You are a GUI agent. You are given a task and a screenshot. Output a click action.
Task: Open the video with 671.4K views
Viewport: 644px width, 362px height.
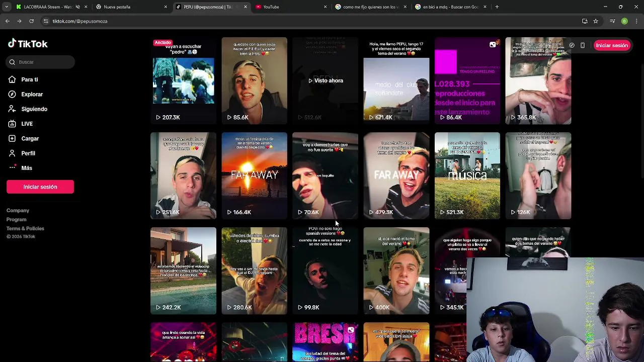(x=396, y=80)
